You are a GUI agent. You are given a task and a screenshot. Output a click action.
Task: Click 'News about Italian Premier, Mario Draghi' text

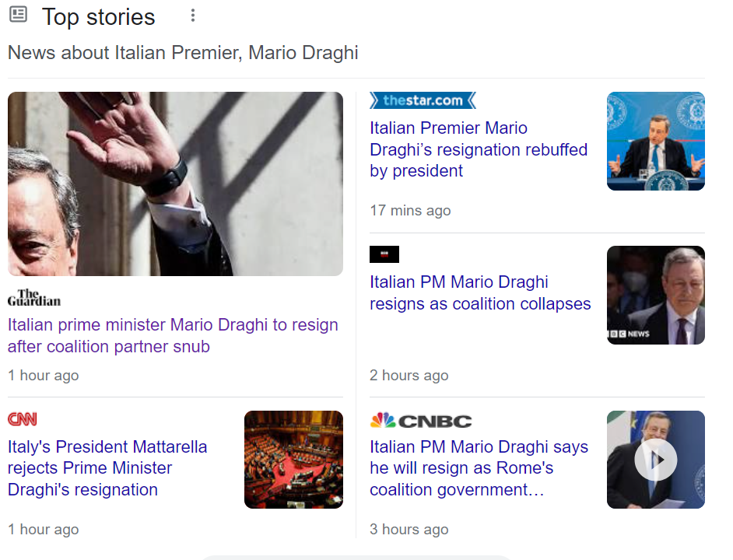[x=183, y=53]
